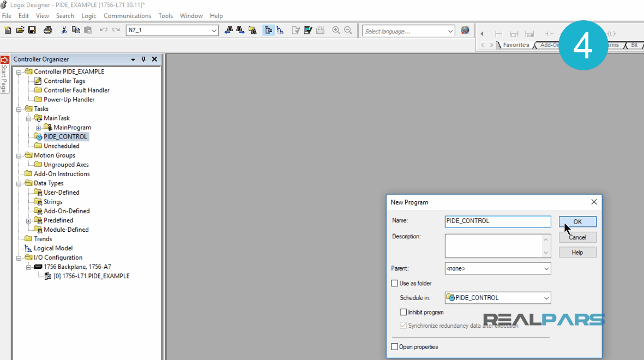Open the View menu
The width and height of the screenshot is (644, 360).
tap(43, 16)
